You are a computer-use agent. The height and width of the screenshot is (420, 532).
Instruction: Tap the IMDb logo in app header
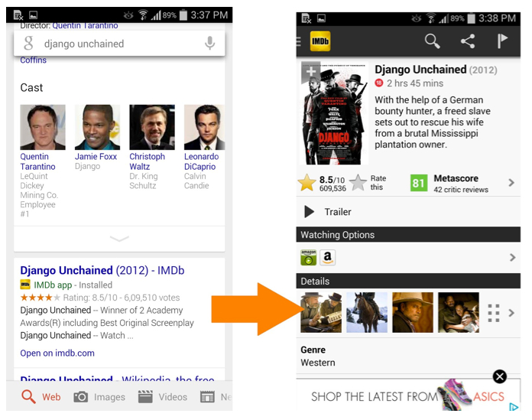320,41
